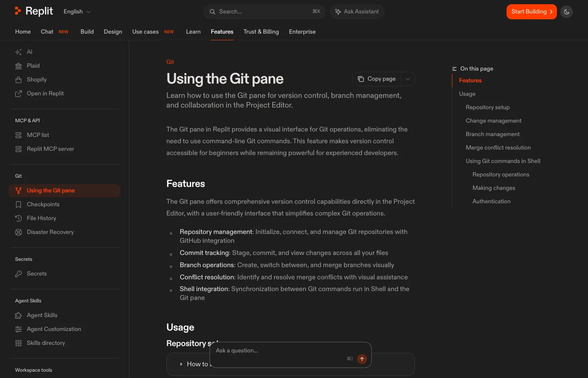This screenshot has width=588, height=378.
Task: Jump to Repository setup section link
Action: tap(488, 107)
